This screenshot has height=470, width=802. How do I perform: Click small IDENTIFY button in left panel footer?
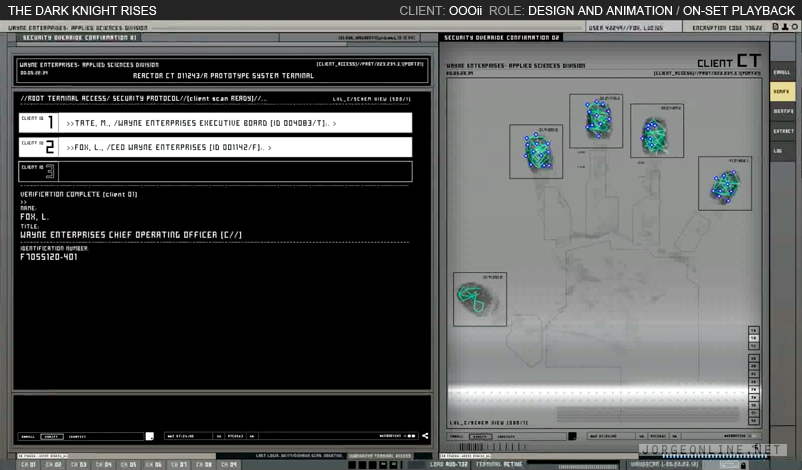coord(77,436)
